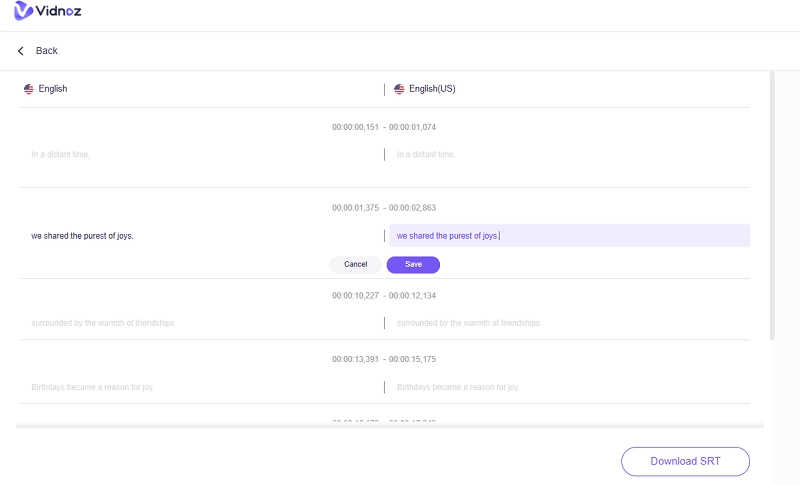
Task: Click timestamp 00:00:10,227 - 00:00:12,134
Action: pyautogui.click(x=384, y=296)
